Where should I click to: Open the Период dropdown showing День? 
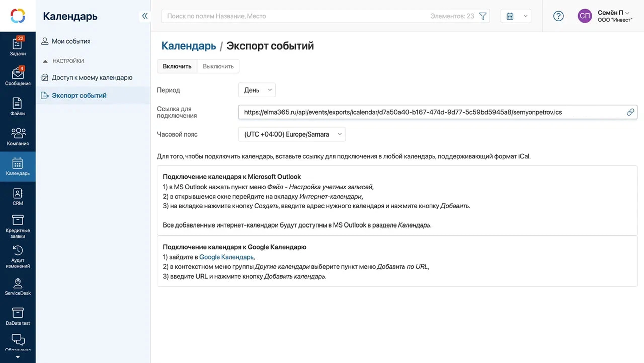coord(257,90)
